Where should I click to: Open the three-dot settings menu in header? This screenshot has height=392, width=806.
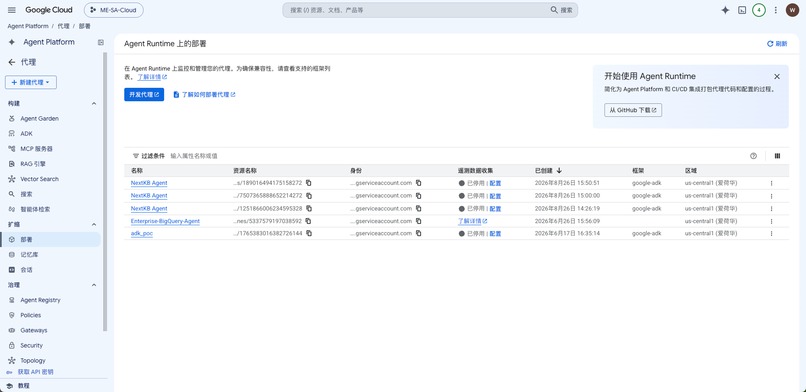click(776, 10)
